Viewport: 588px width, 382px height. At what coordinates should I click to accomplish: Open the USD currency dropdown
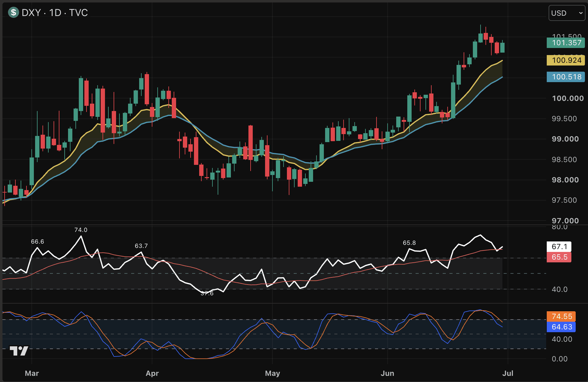567,13
